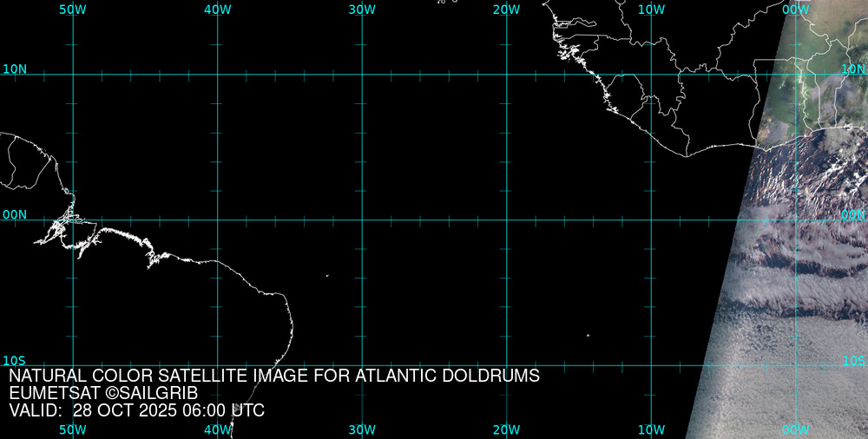This screenshot has width=868, height=439.
Task: Click the 00N equator label on right edge
Action: pos(853,214)
